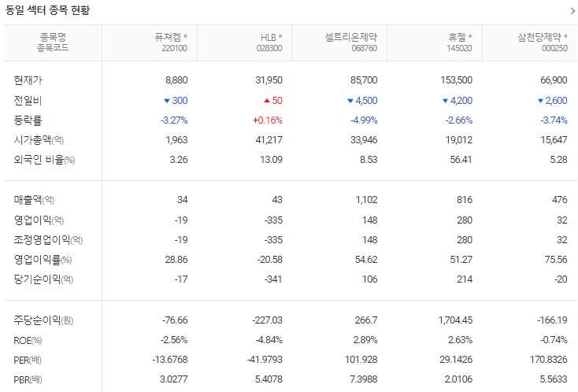Open the 삼천당제약 stock link
Screen dimensions: 578x392
pyautogui.click(x=539, y=37)
